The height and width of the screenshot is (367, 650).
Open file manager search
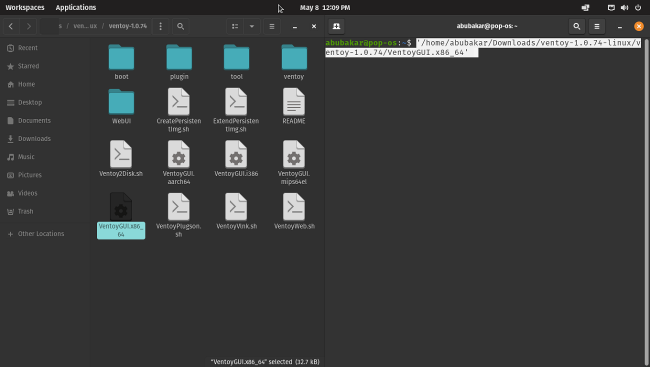(180, 26)
